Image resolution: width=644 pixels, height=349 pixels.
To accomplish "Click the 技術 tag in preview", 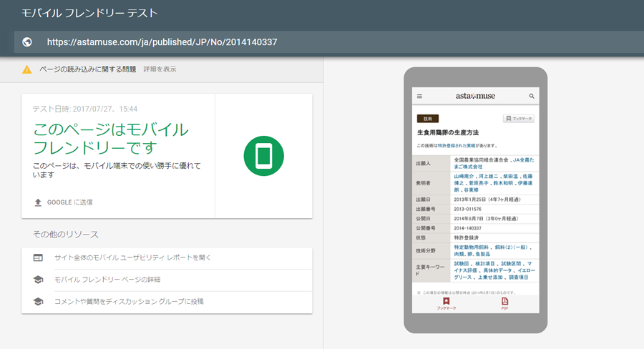I will [428, 118].
